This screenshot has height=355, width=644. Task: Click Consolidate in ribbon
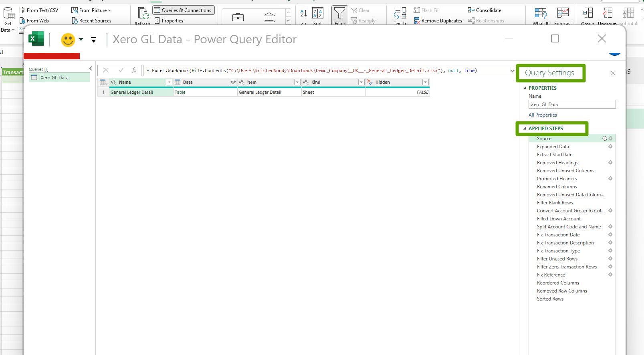pos(485,10)
